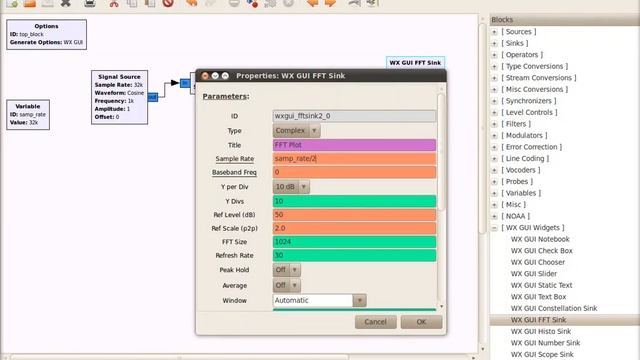The width and height of the screenshot is (640, 360).
Task: Click the Refresh Rate field showing 30
Action: [x=354, y=255]
